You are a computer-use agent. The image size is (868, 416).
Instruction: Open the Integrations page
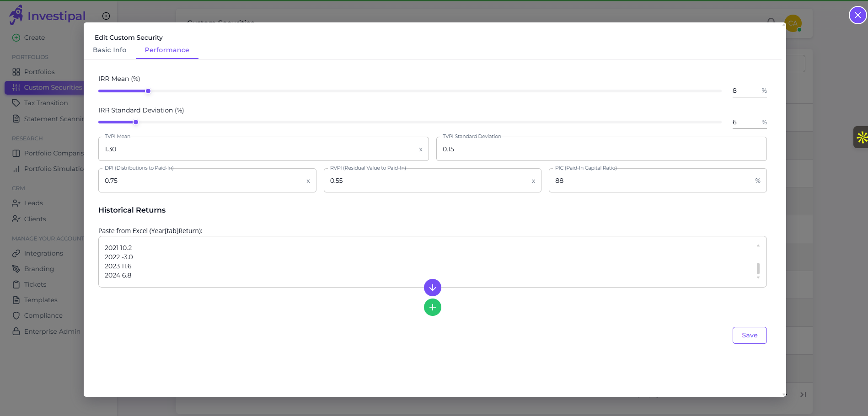tap(44, 253)
